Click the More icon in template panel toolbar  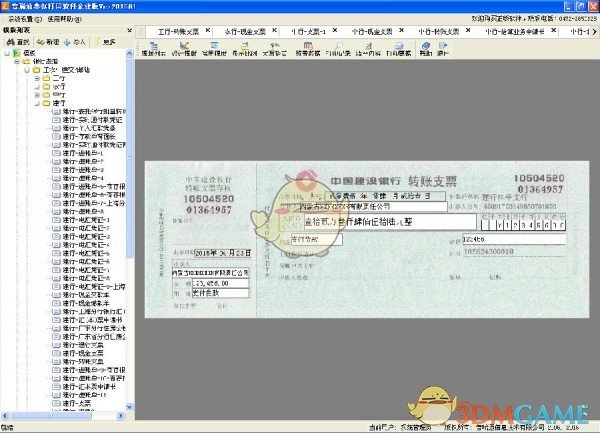pyautogui.click(x=97, y=42)
